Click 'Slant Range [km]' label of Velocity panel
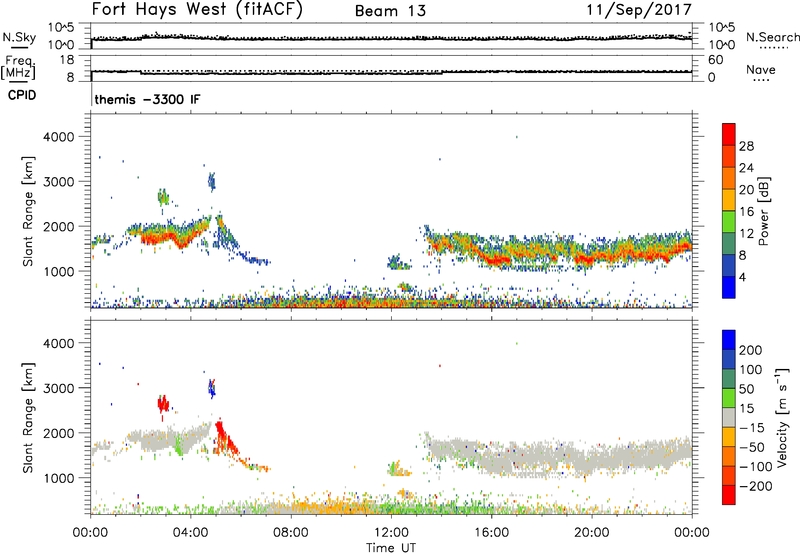The height and width of the screenshot is (554, 800). click(28, 417)
